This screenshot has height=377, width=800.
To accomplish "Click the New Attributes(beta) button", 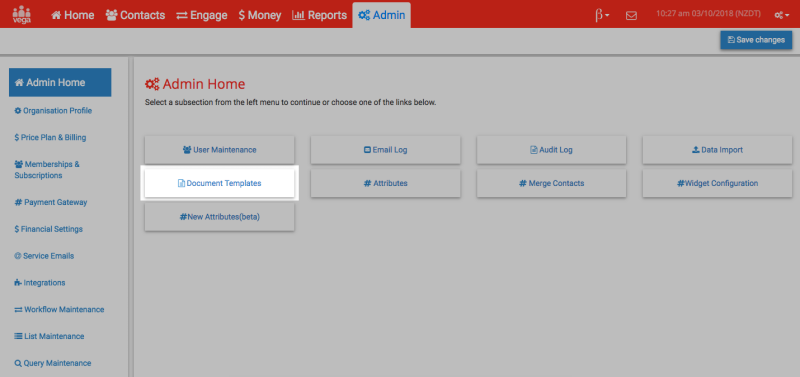I will [x=219, y=217].
